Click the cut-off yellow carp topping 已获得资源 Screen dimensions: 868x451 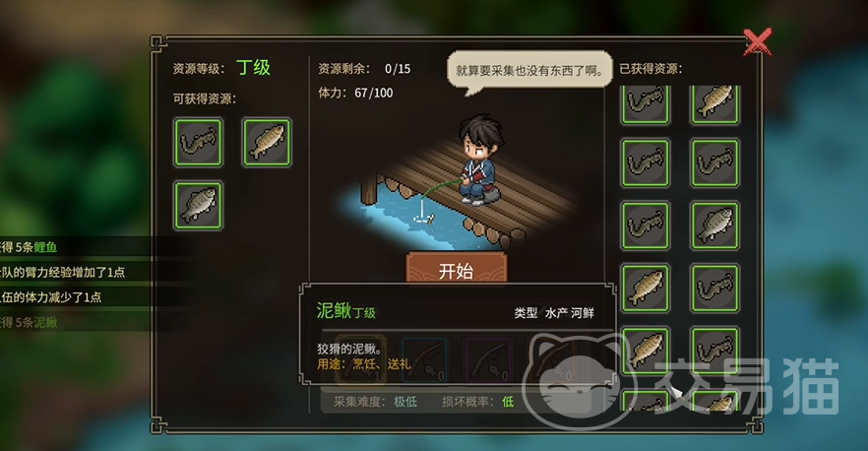pos(714,103)
